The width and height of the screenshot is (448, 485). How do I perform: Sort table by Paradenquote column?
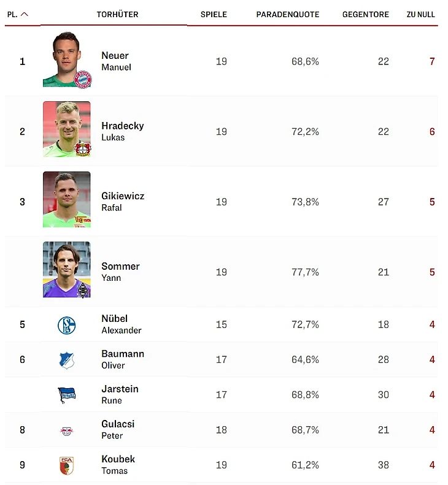pyautogui.click(x=287, y=15)
